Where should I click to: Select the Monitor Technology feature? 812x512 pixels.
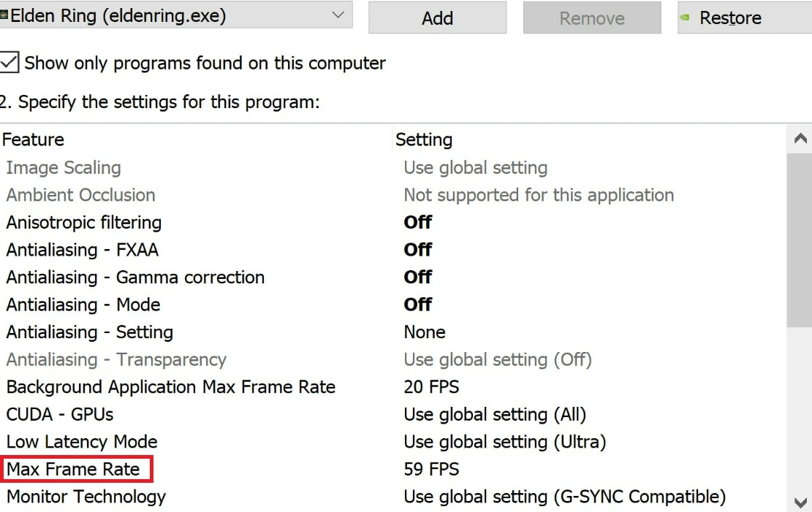(86, 497)
